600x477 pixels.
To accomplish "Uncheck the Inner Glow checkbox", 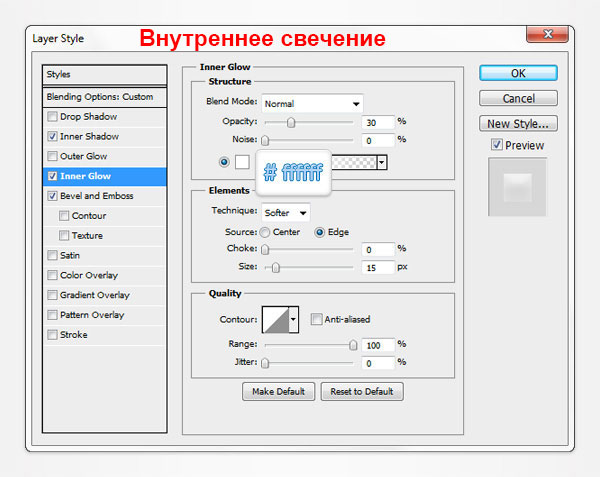I will [x=52, y=176].
